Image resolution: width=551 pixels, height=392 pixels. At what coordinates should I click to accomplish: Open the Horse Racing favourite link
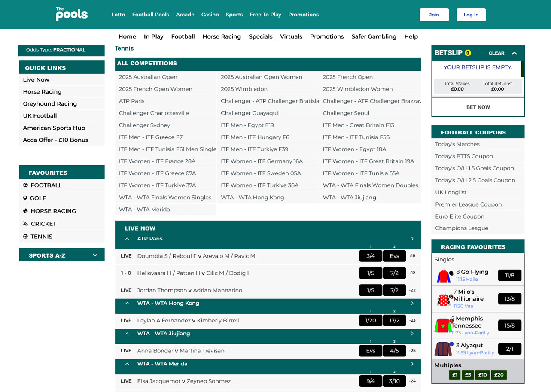pos(49,211)
